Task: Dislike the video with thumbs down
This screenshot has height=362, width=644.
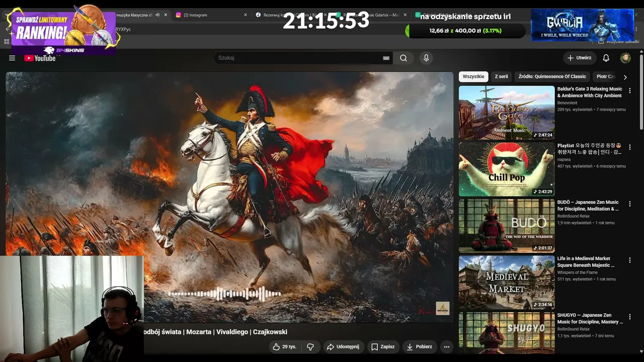Action: 310,346
